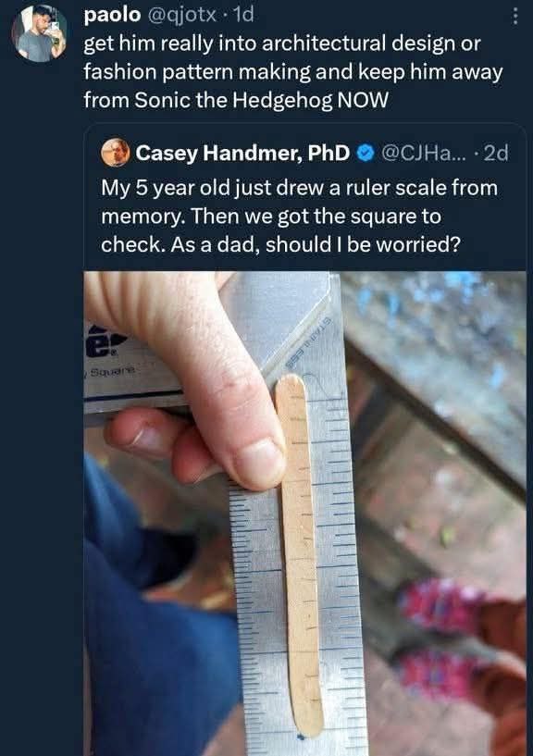
Task: Open the three-dot more options menu
Action: point(515,16)
